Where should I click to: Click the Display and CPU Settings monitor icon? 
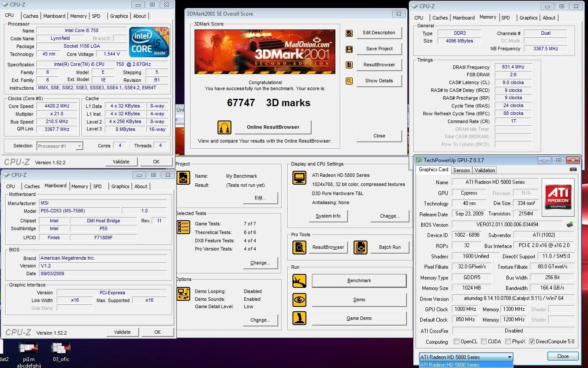(299, 178)
